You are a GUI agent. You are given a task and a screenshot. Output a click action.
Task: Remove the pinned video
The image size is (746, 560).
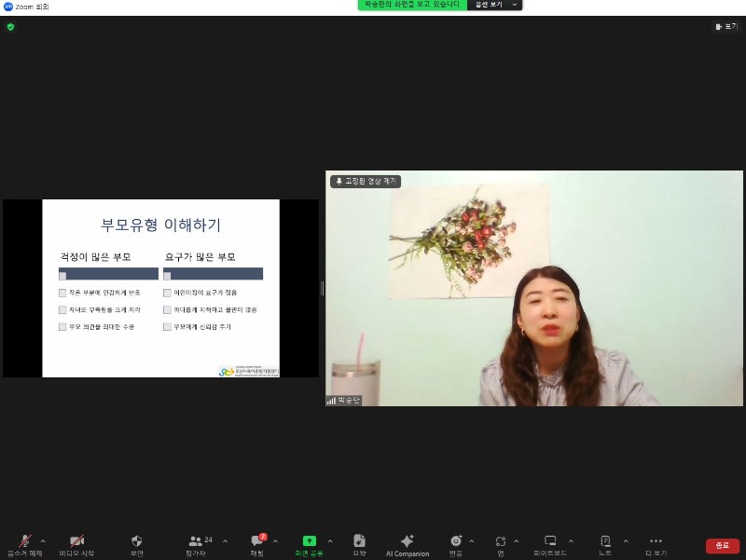(364, 182)
